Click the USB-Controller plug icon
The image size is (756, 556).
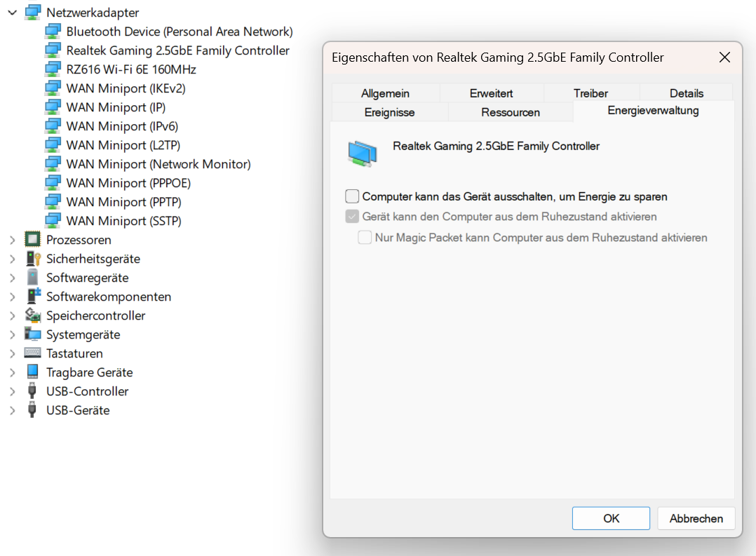pyautogui.click(x=32, y=391)
